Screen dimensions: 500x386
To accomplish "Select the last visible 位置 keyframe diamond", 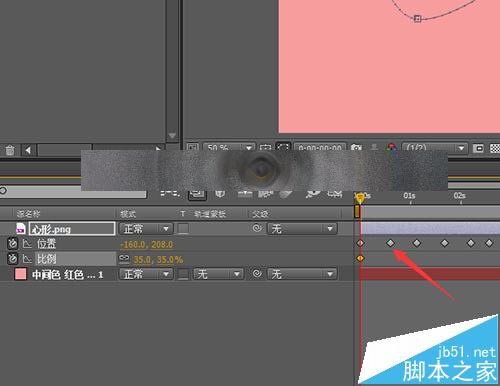I will (489, 243).
